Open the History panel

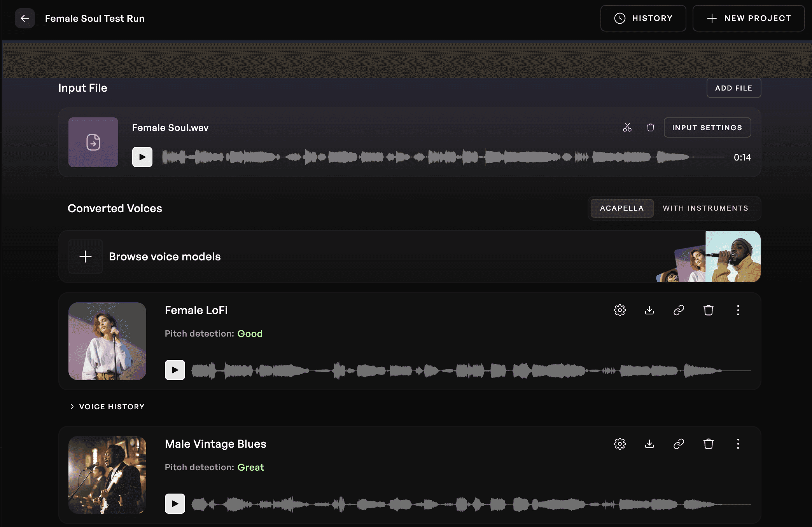pyautogui.click(x=643, y=18)
